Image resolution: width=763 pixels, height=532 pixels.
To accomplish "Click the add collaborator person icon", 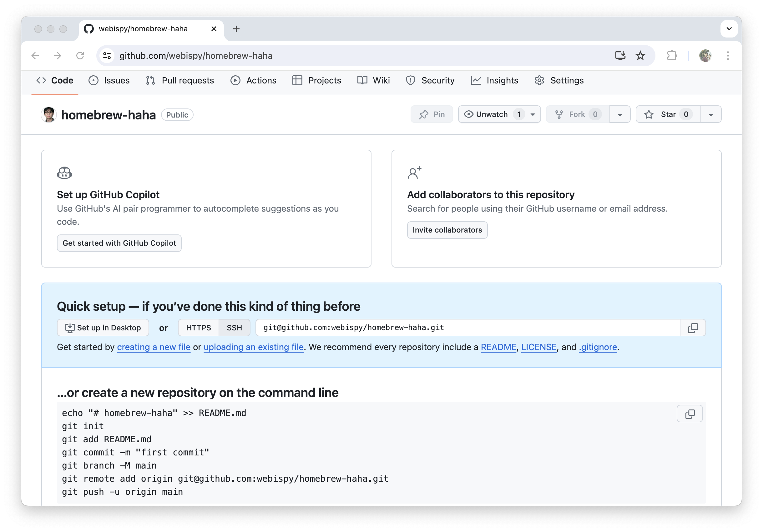I will point(414,173).
